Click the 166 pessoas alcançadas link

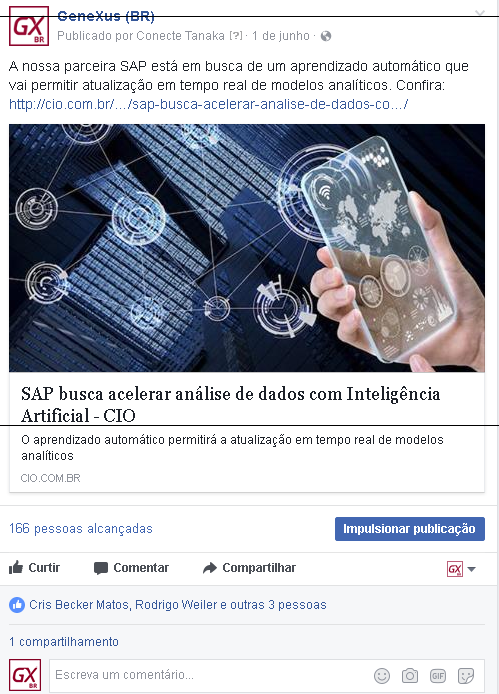point(81,528)
